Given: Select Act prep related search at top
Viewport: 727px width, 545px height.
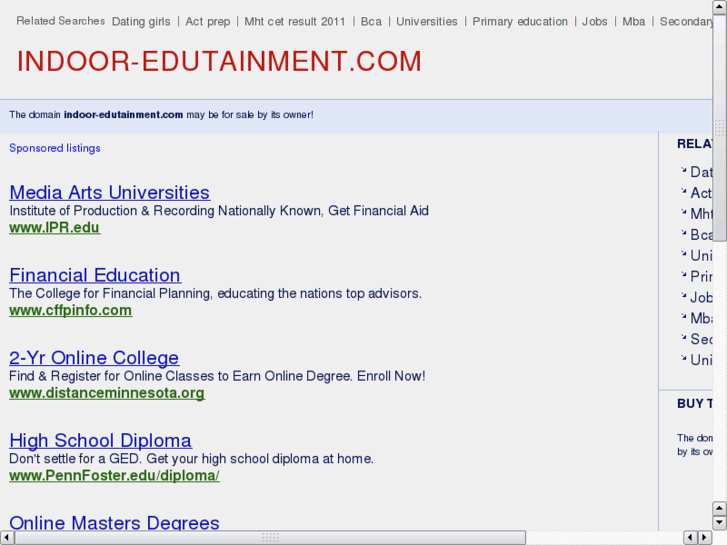Looking at the screenshot, I should (208, 22).
